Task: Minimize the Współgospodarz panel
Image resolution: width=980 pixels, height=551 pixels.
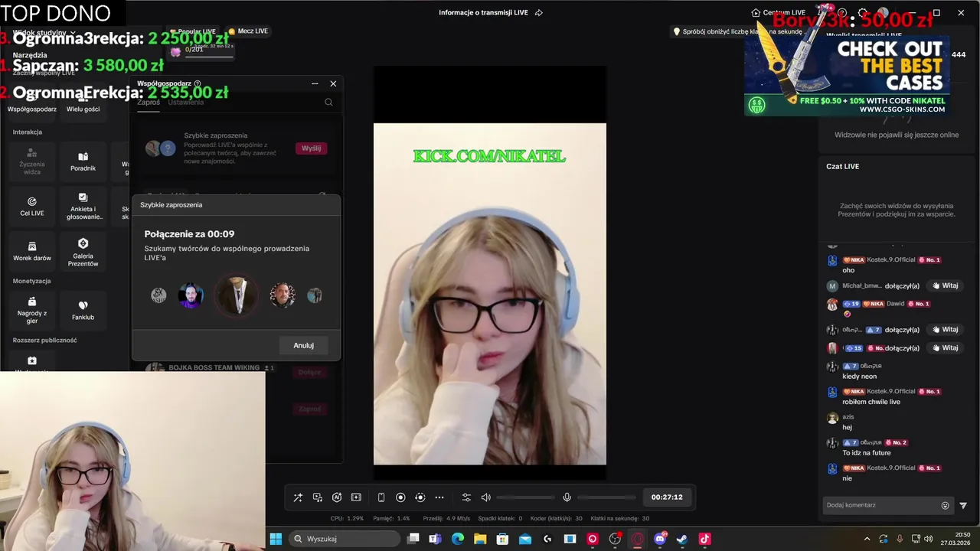Action: (315, 83)
